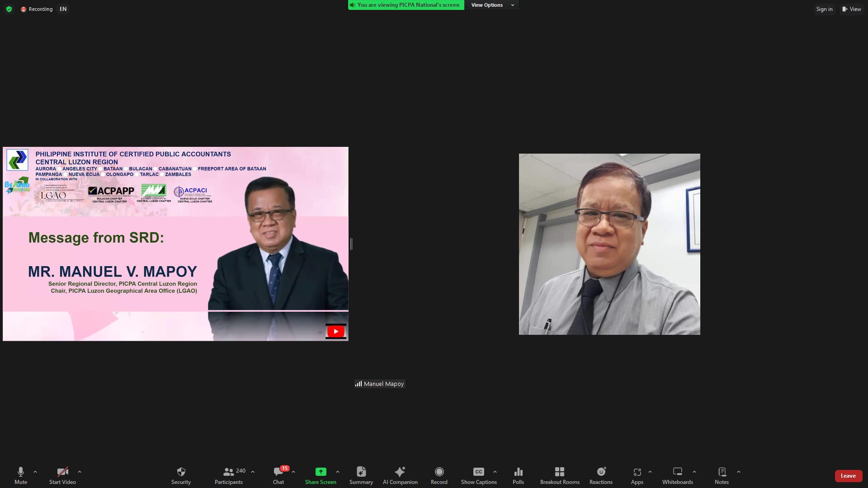The image size is (868, 488).
Task: Expand chat options arrow
Action: 293,472
